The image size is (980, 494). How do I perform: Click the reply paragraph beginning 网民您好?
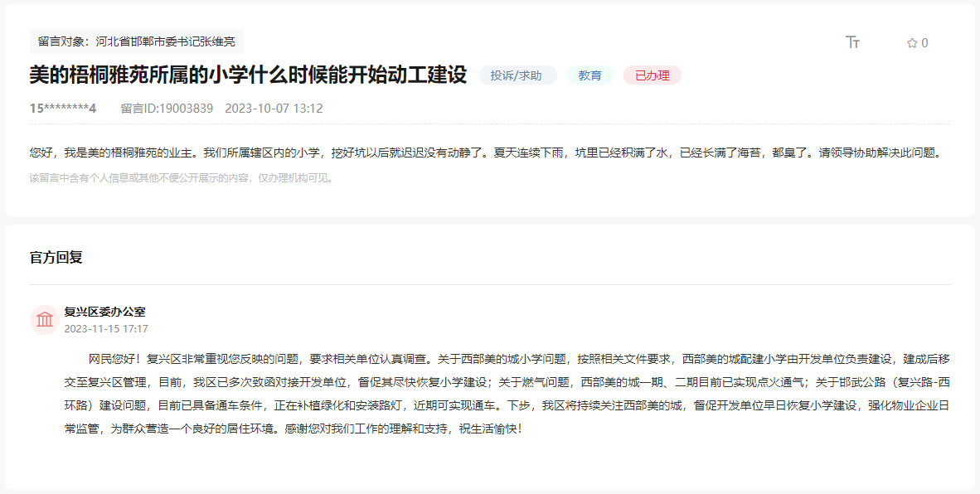pos(507,394)
